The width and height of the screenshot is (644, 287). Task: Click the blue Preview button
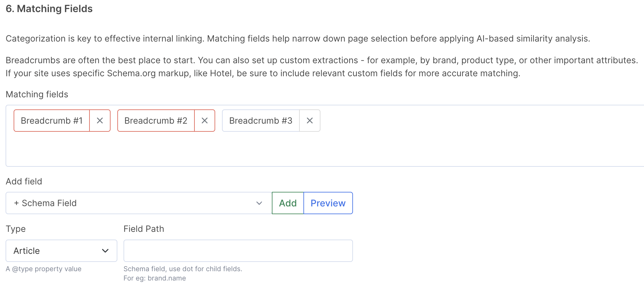(x=328, y=203)
